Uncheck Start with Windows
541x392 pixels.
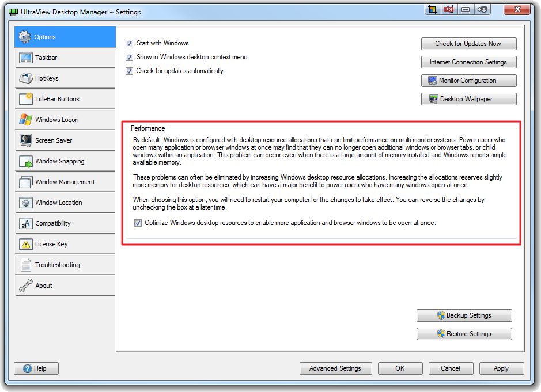click(130, 43)
